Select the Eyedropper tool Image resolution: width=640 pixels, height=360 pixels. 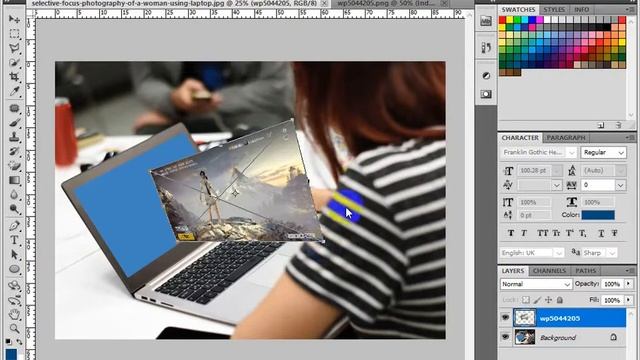point(14,91)
